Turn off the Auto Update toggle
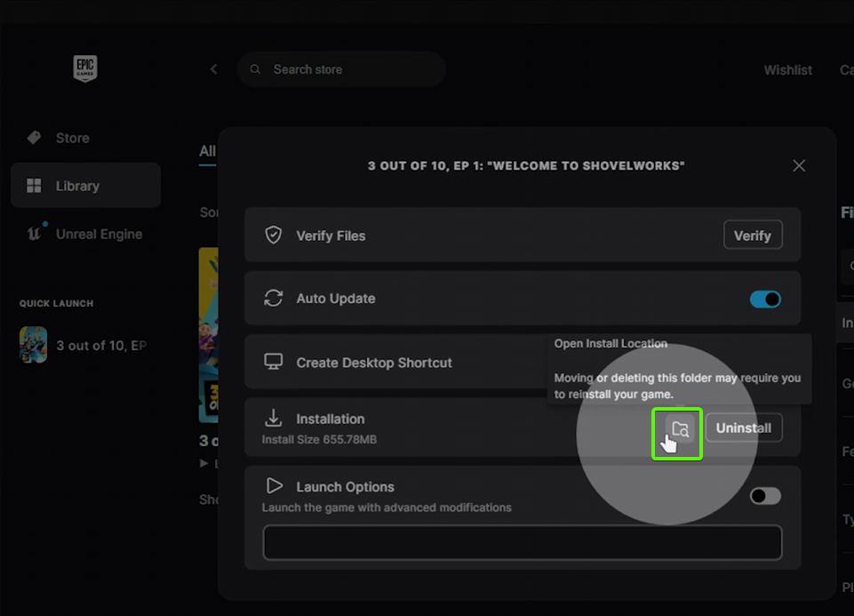Screen dimensions: 854x616 point(765,299)
